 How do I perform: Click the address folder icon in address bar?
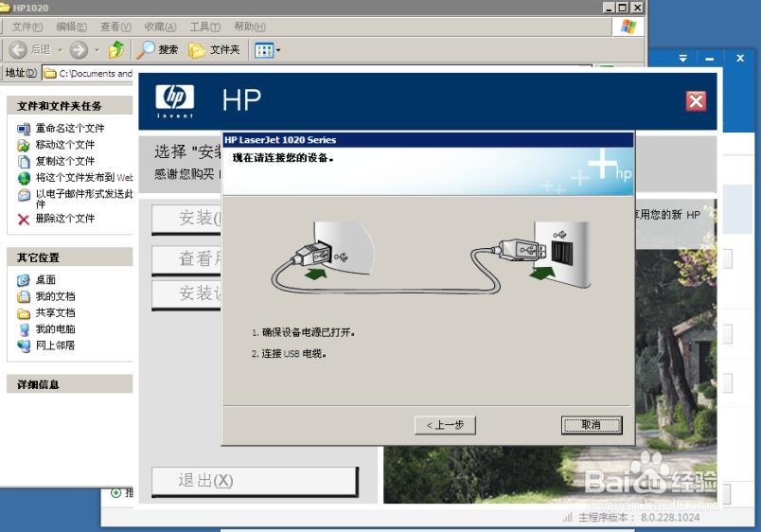(50, 73)
